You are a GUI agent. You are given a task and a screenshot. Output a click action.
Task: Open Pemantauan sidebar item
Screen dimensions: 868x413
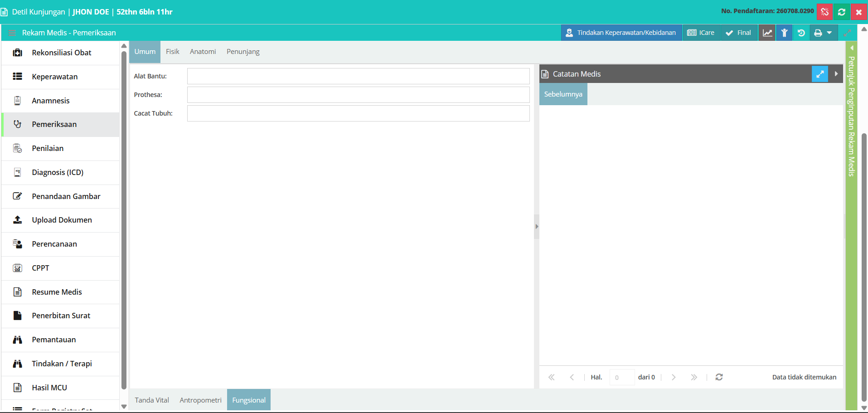click(x=61, y=340)
